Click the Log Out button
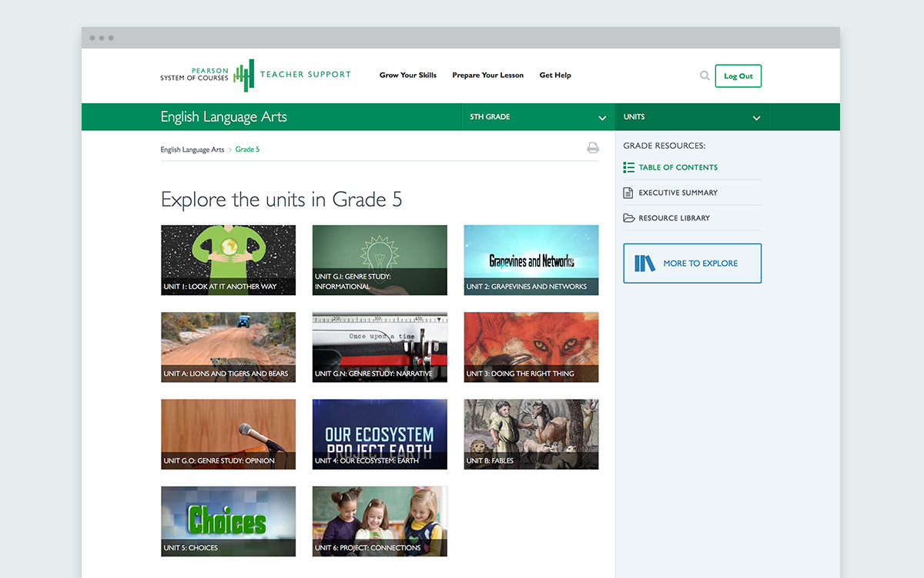The image size is (924, 578). pos(738,76)
